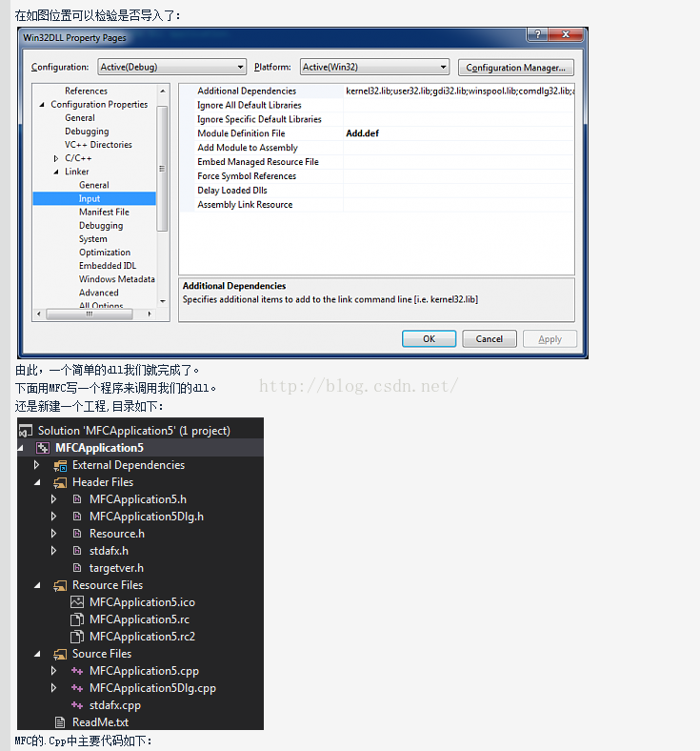The height and width of the screenshot is (751, 700).
Task: Click the document icon of MFCApplication5.rc2
Action: (x=77, y=637)
